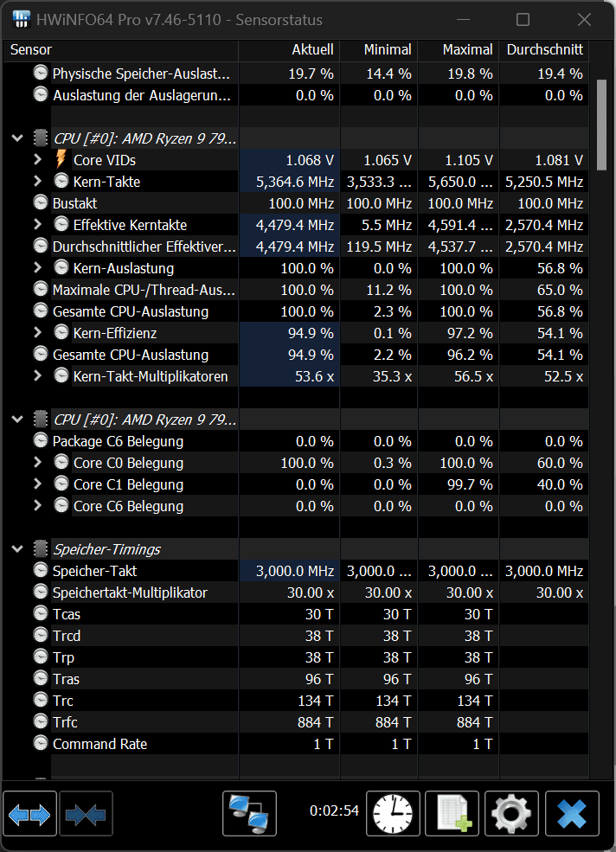Click the lightning bolt icon beside Core VIDs
The width and height of the screenshot is (616, 852).
[x=61, y=160]
